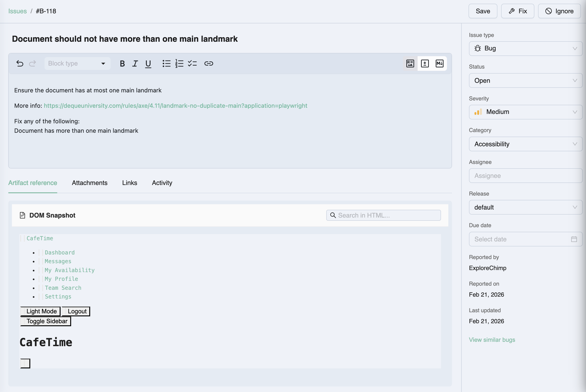Toggle the Markdown source view
586x392 pixels.
(x=439, y=63)
